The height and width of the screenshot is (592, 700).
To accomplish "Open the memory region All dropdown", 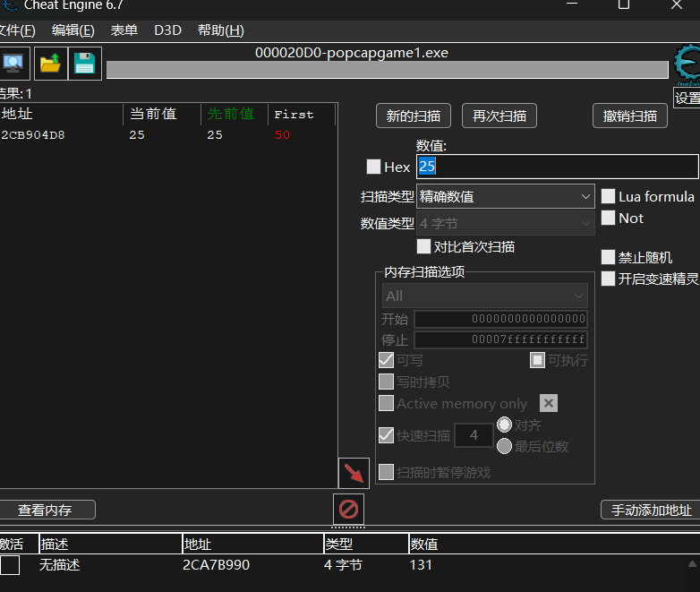I will [x=485, y=296].
